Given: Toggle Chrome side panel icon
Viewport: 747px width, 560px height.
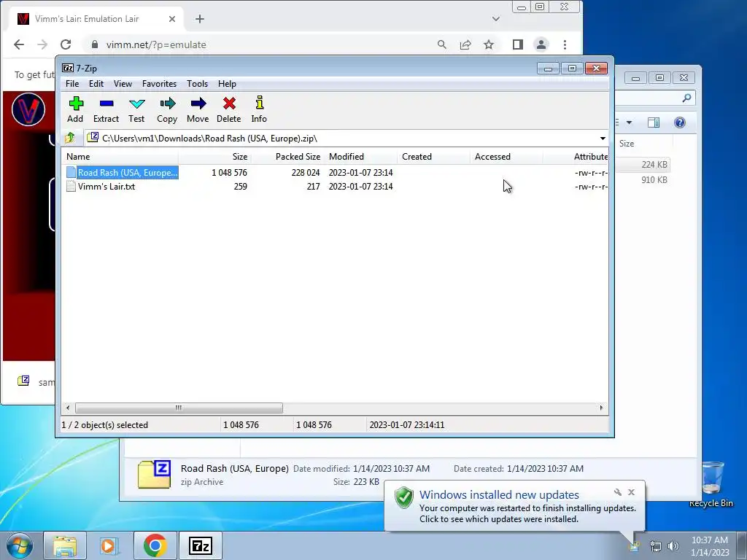Looking at the screenshot, I should point(518,44).
